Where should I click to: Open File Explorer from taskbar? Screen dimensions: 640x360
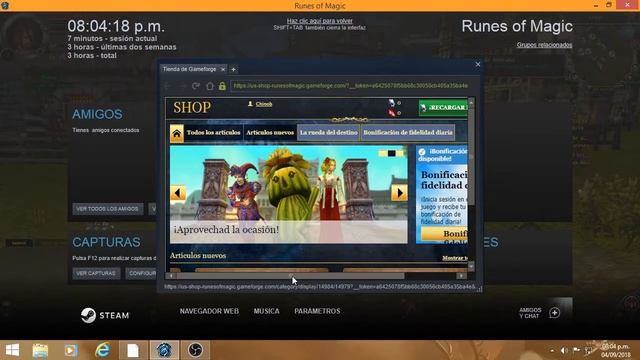[x=40, y=350]
